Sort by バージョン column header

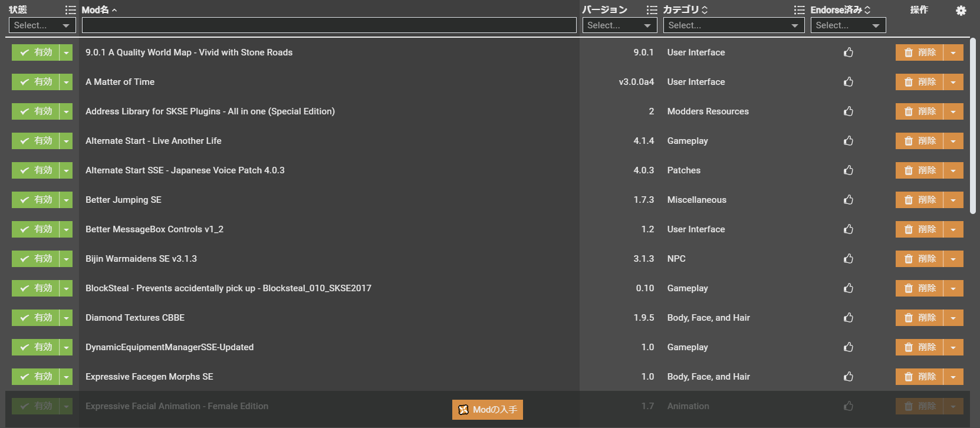604,10
